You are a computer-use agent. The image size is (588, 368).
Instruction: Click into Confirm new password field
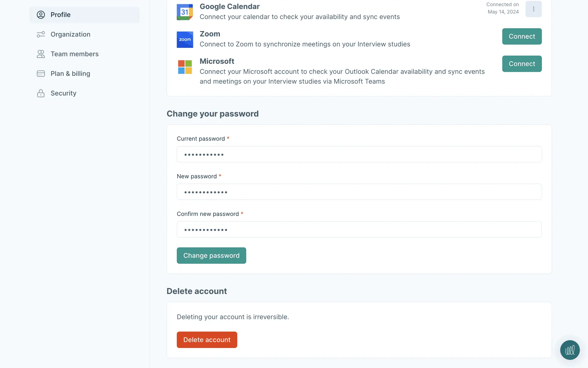point(359,229)
